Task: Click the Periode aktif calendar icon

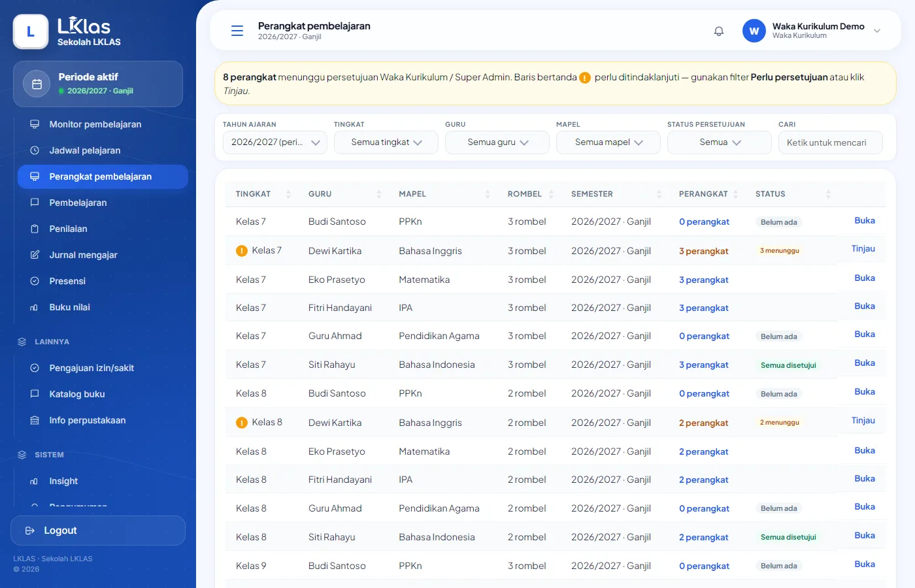Action: pos(37,84)
